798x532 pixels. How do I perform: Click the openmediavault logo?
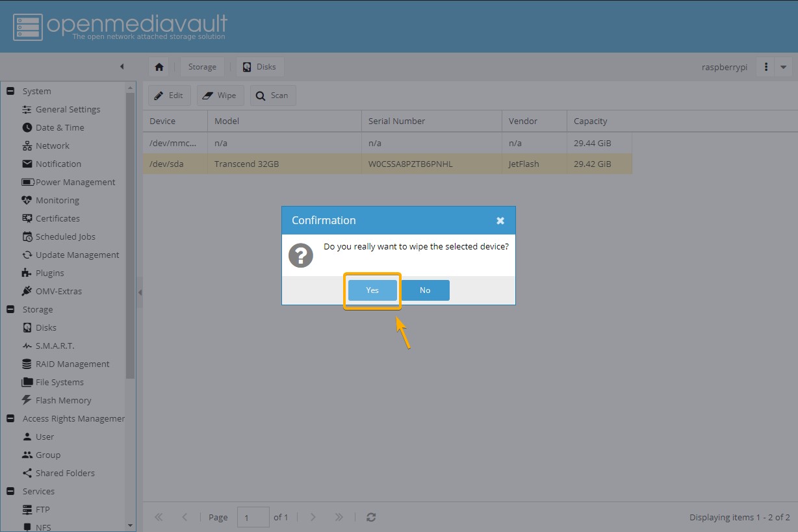(120, 27)
